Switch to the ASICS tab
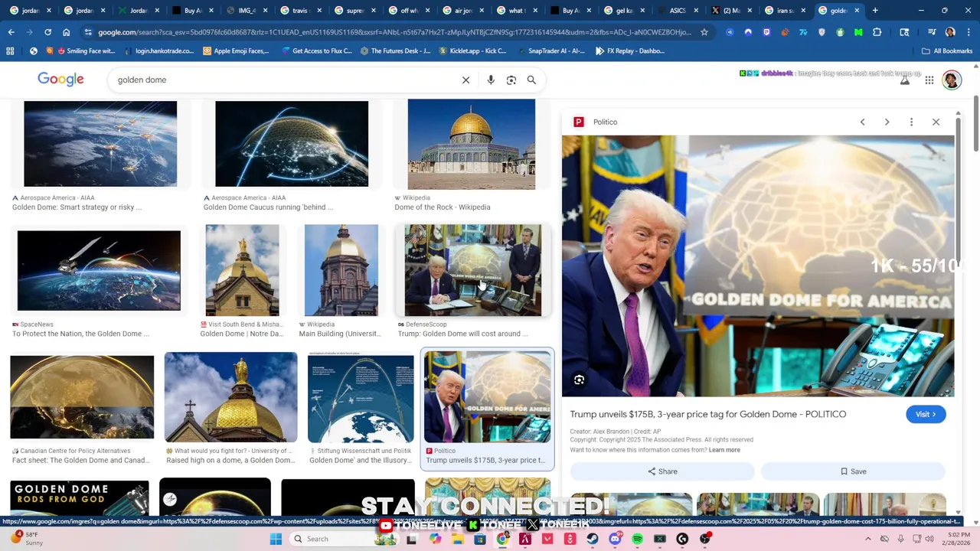 (x=678, y=11)
